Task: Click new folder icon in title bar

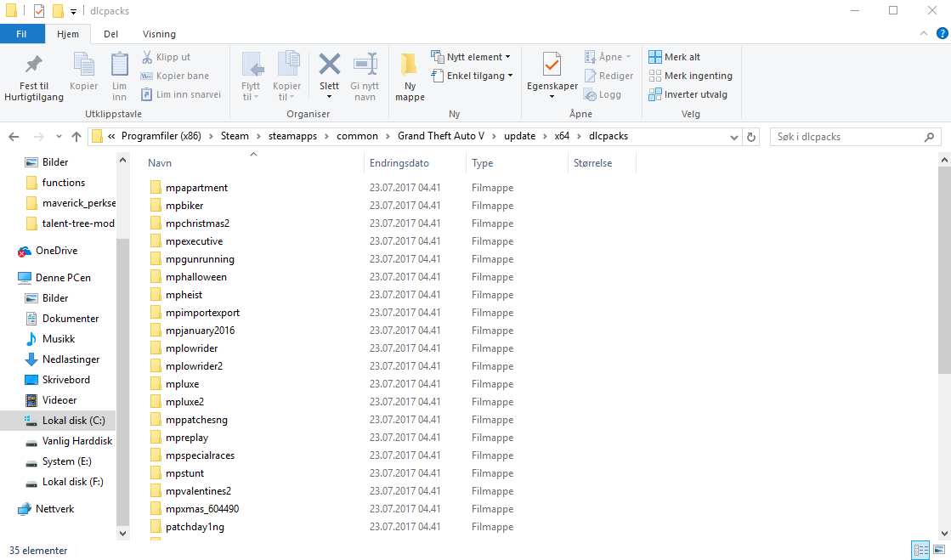Action: [59, 11]
